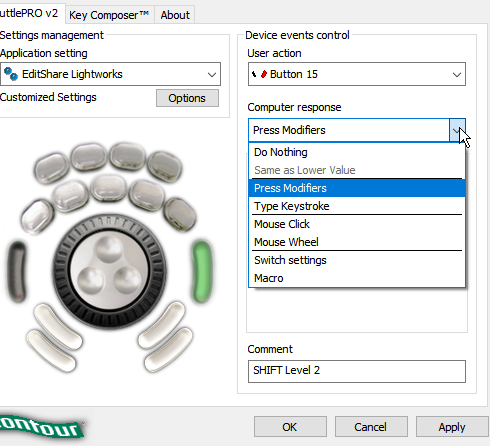Confirm with the OK button
Viewport: 490px width, 446px height.
[x=290, y=427]
